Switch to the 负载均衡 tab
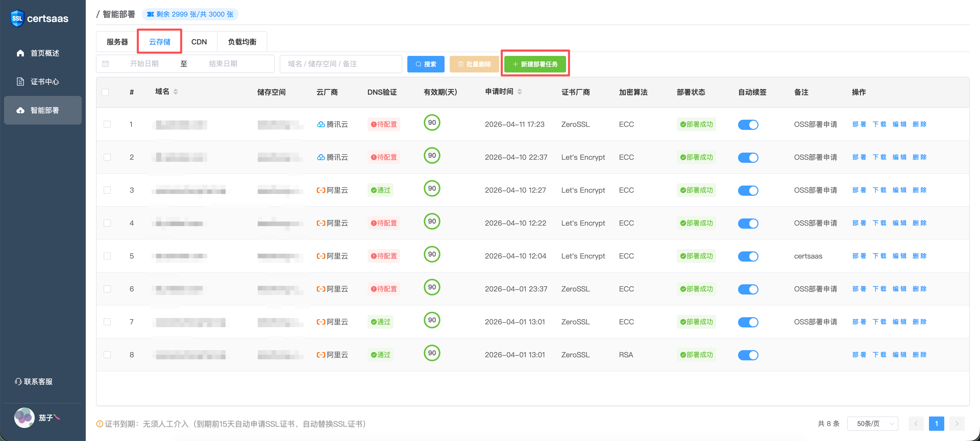 click(x=242, y=42)
